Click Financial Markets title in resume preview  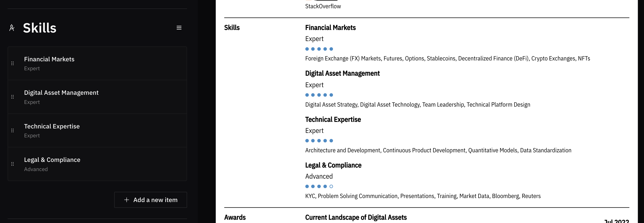pyautogui.click(x=330, y=27)
